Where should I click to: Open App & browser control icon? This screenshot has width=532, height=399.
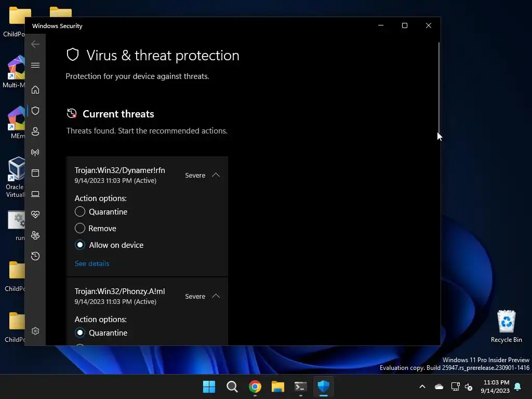pyautogui.click(x=35, y=173)
